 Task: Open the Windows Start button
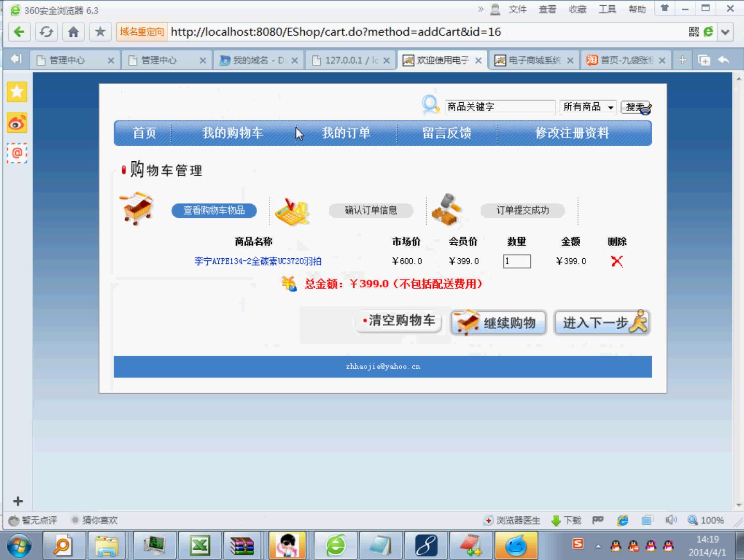point(19,546)
